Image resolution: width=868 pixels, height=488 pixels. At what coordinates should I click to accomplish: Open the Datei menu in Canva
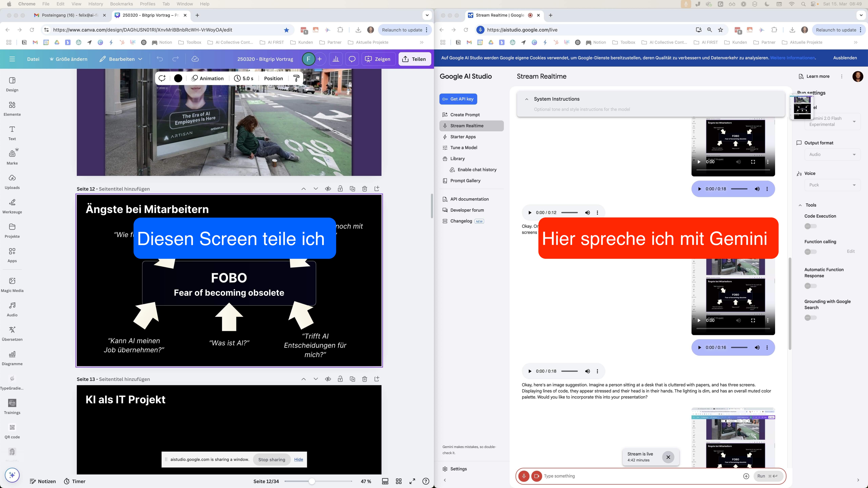pos(33,59)
